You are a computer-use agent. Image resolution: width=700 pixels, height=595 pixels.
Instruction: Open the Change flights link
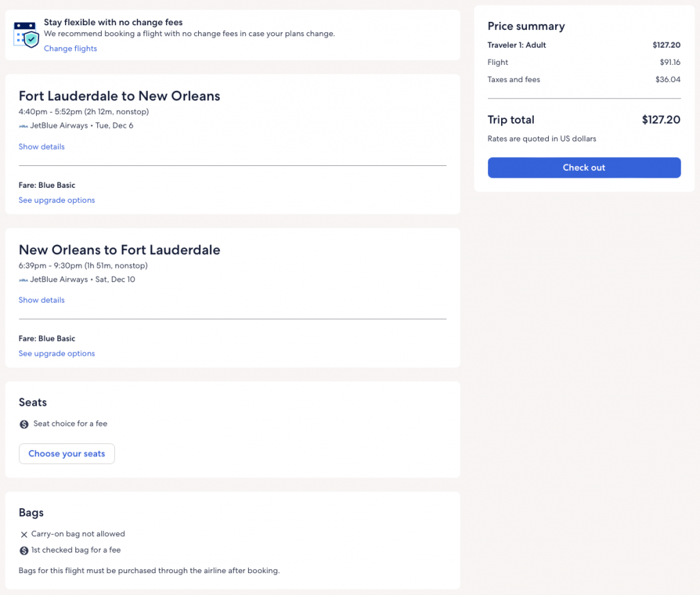[x=70, y=49]
